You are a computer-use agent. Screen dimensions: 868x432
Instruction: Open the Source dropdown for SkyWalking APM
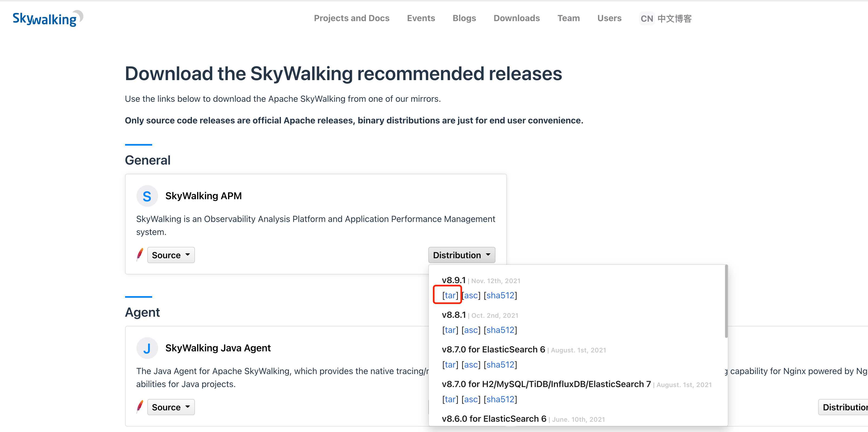click(171, 255)
